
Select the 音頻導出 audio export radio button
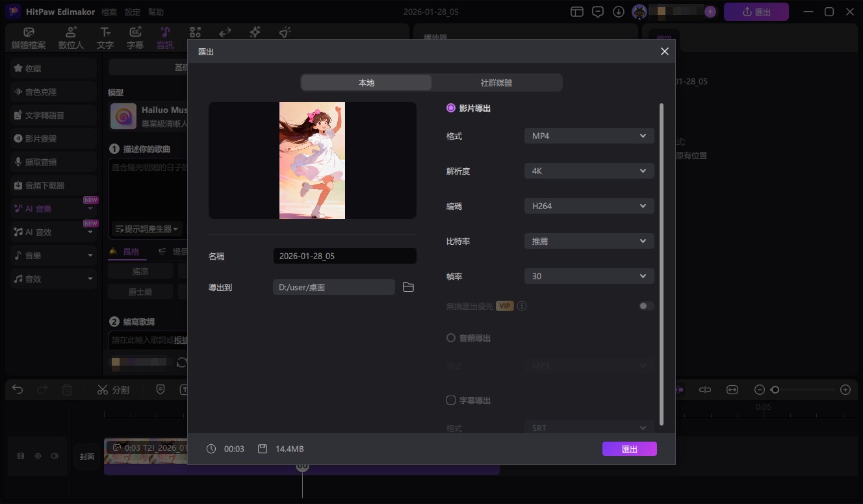[450, 338]
